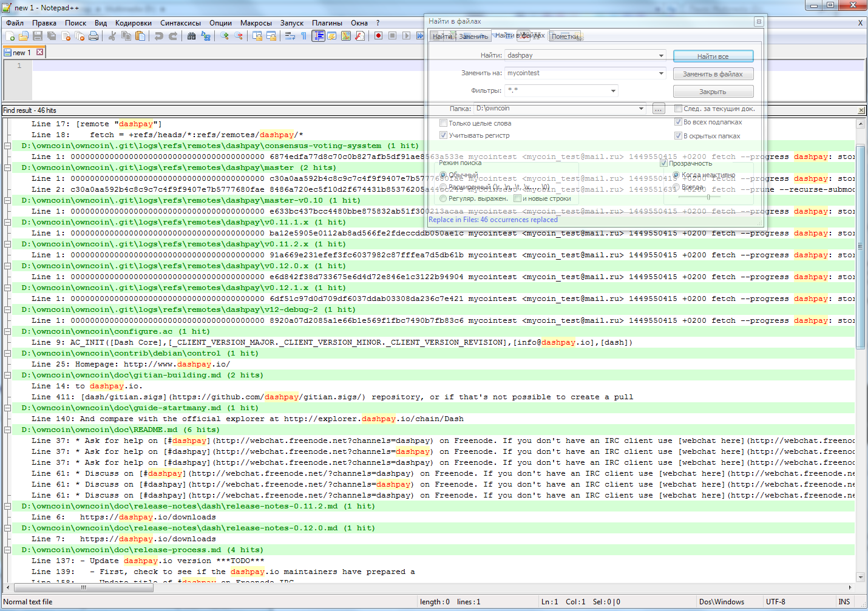Open the 'Кодировки' menu
Viewport: 868px width, 611px height.
tap(134, 23)
